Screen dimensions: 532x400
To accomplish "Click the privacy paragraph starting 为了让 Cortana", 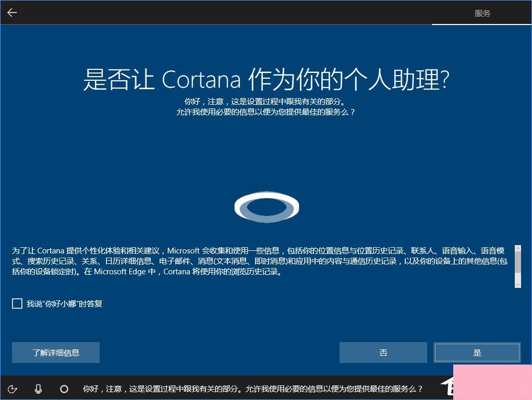I will 260,261.
